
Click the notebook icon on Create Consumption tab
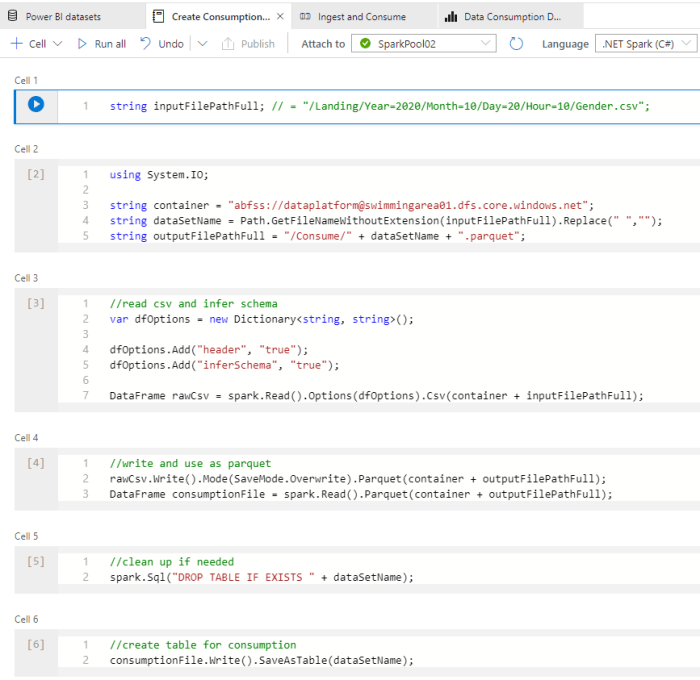coord(158,17)
